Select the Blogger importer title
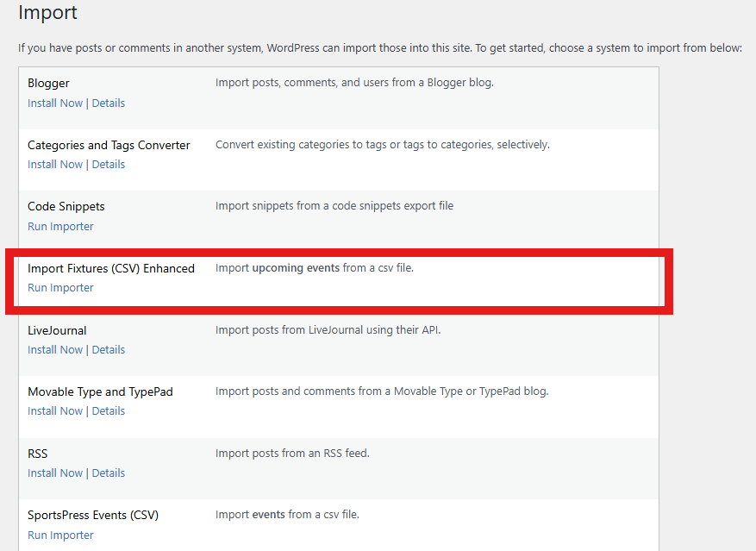Viewport: 756px width, 551px height. click(48, 83)
